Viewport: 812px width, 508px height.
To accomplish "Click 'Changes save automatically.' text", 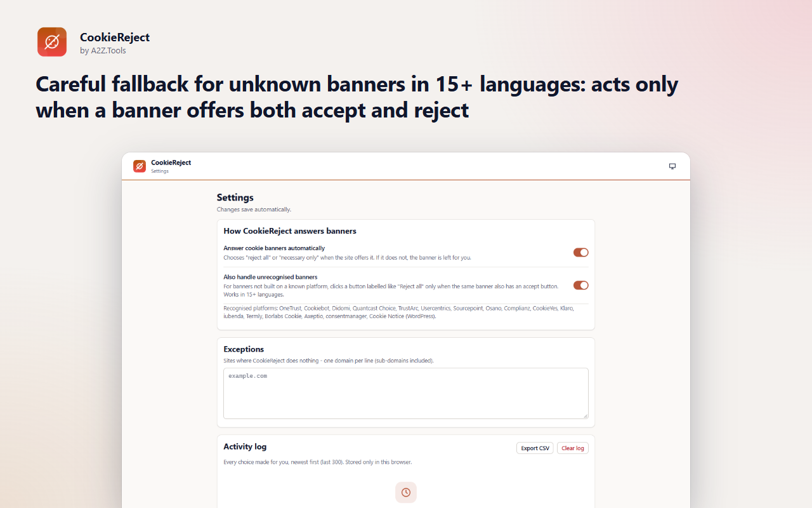I will [254, 210].
